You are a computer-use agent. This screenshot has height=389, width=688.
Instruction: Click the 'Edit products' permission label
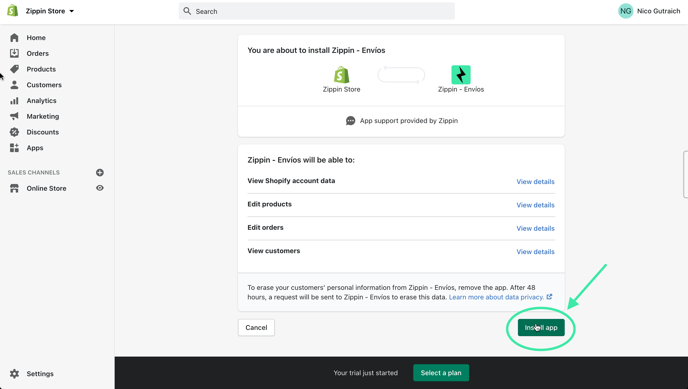click(269, 204)
